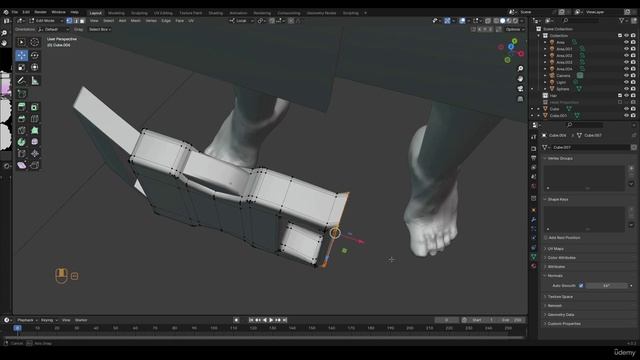
Task: Open Material properties tab icon
Action: (x=533, y=266)
